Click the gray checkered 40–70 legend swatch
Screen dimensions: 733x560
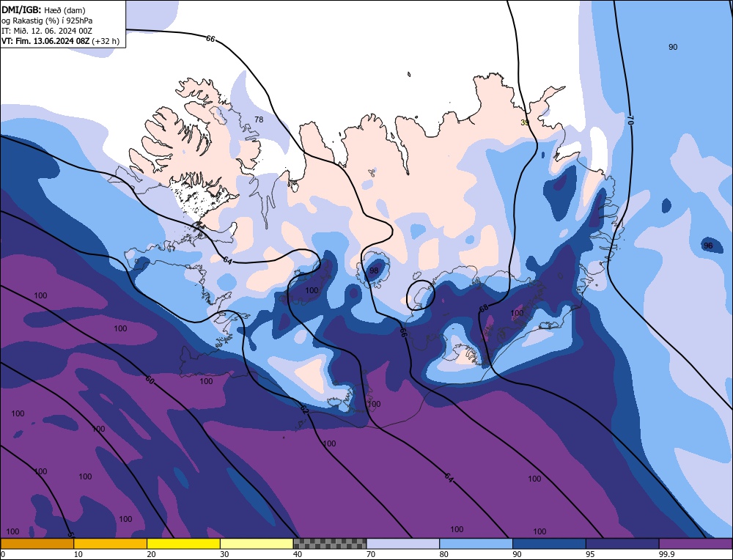click(x=330, y=544)
